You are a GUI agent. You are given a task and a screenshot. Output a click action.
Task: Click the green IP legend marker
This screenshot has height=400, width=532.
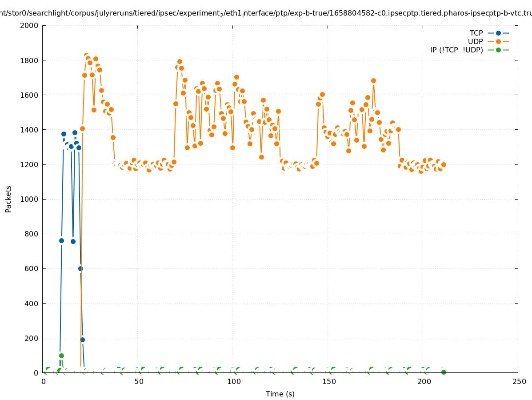pyautogui.click(x=498, y=50)
